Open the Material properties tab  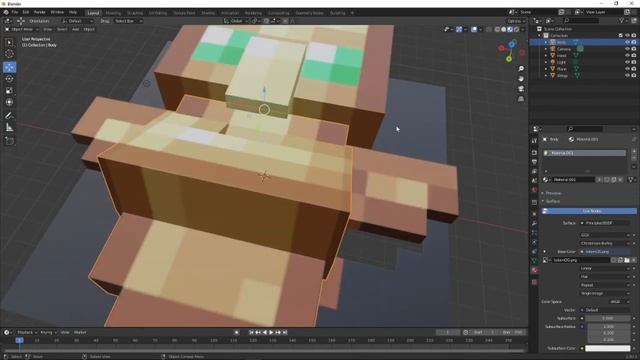(534, 270)
